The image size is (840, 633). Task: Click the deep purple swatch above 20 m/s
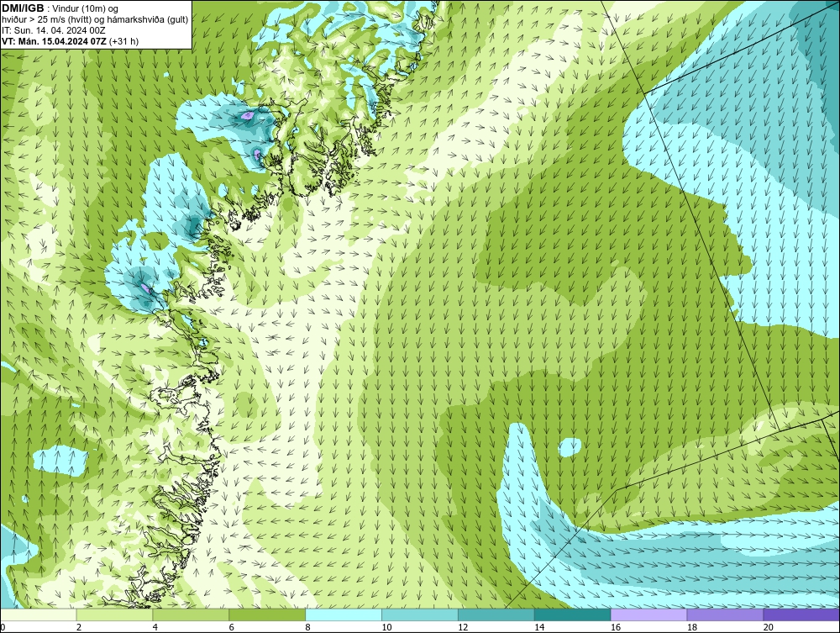(x=801, y=615)
